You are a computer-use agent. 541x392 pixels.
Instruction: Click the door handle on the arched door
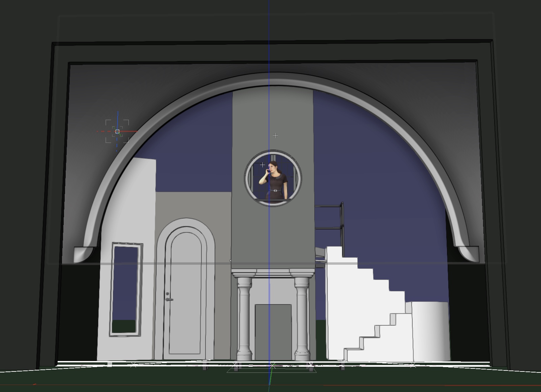point(169,299)
